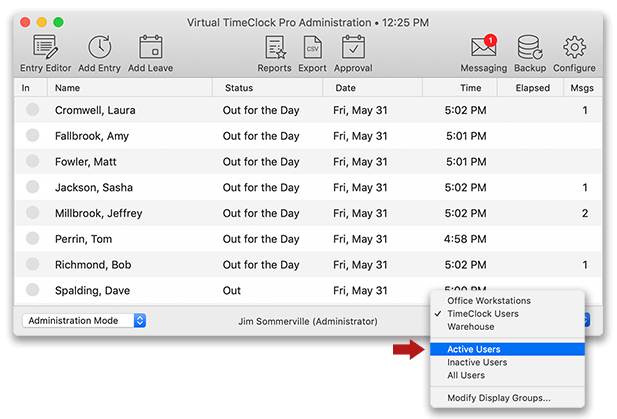Minimize window with yellow button
This screenshot has height=419, width=617.
point(42,22)
